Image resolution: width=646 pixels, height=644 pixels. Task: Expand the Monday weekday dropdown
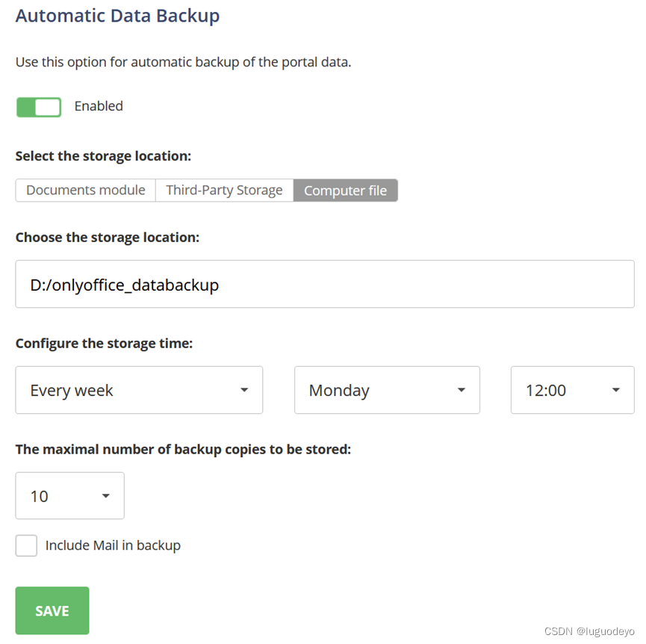387,390
